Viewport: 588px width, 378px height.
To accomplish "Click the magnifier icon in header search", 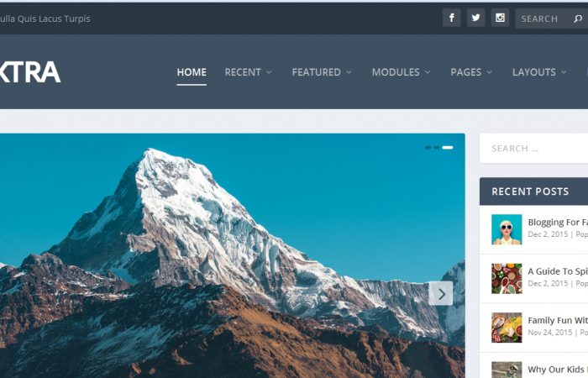I will click(578, 18).
